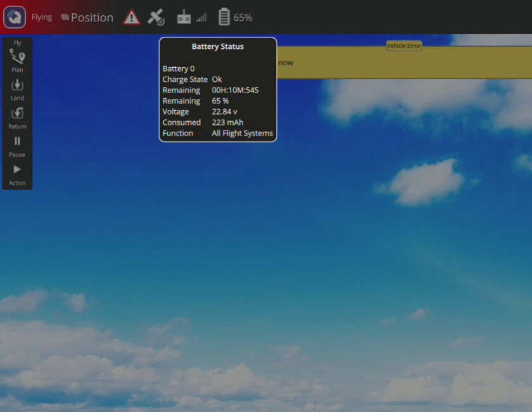
Task: Click the red warning triangle indicator
Action: pyautogui.click(x=132, y=18)
